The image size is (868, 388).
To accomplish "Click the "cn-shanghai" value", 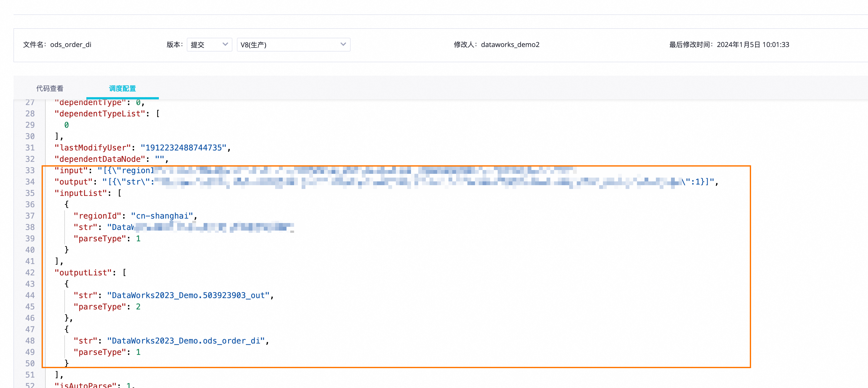I will click(x=162, y=216).
